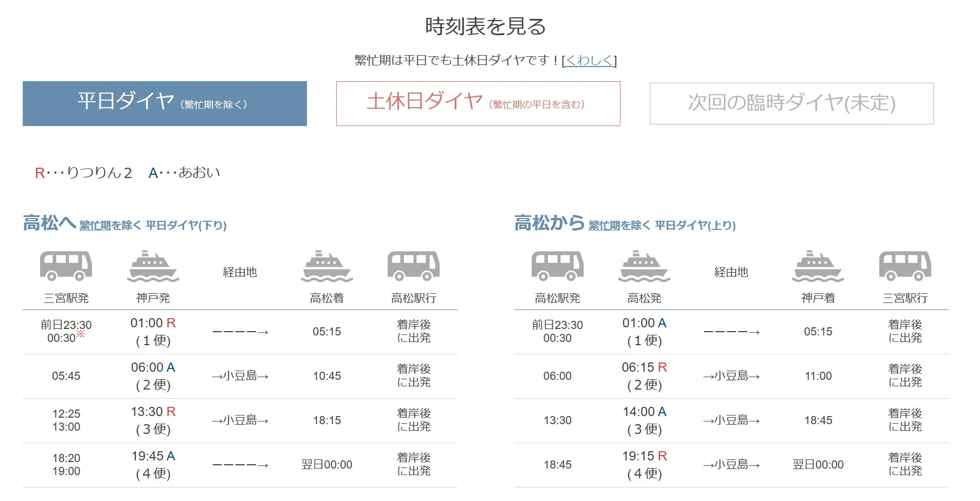Click the legend entry R・・・りつりん2

[x=82, y=173]
